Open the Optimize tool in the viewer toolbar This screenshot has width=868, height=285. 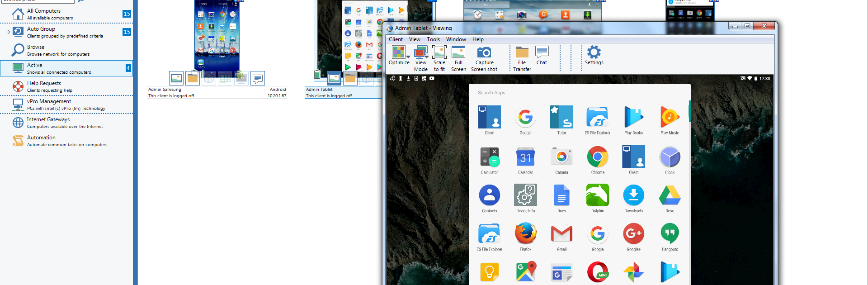(399, 56)
